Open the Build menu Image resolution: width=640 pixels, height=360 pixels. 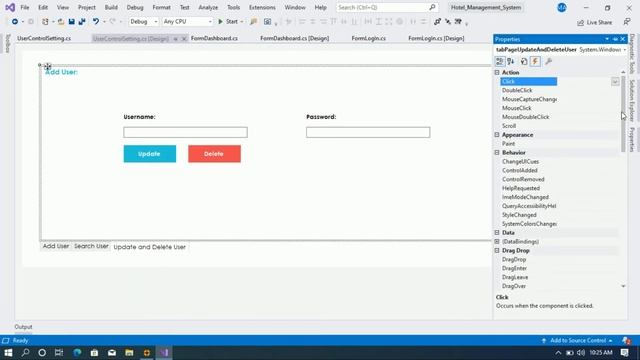[111, 7]
